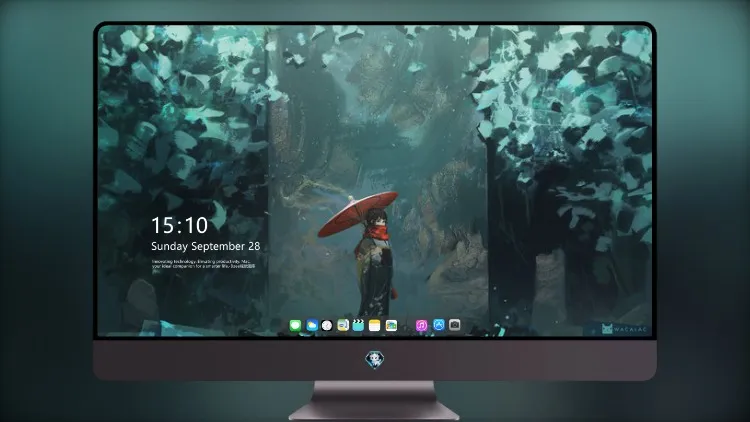
Task: Open the photo gallery app in the dock
Action: pos(391,326)
